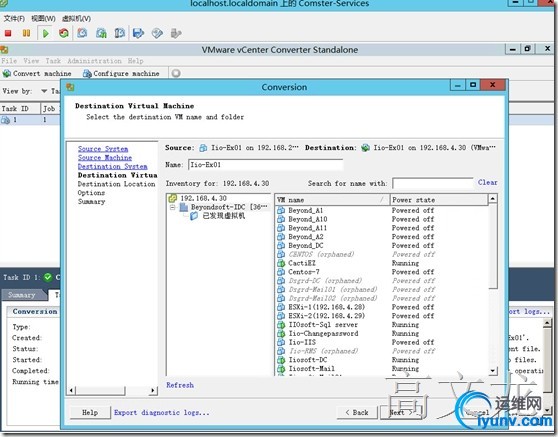Click the snapshot manager toolbar icon
Viewport: 558px width, 437px height.
click(120, 33)
